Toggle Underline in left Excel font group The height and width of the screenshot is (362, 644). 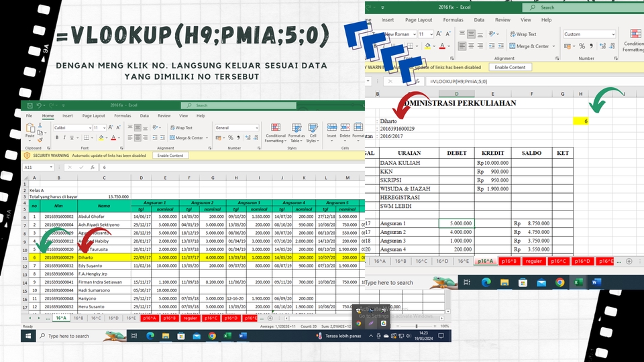point(72,138)
